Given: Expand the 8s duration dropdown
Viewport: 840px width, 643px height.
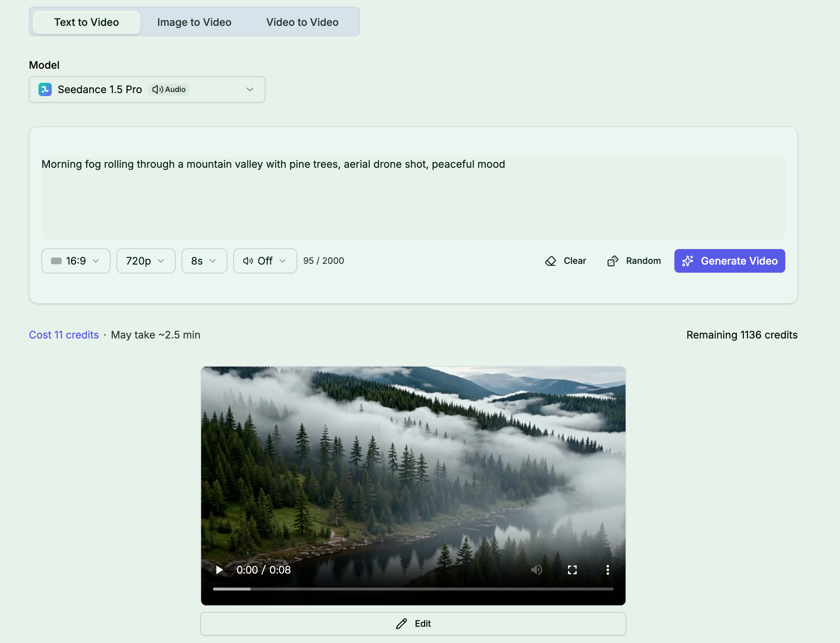Looking at the screenshot, I should 204,261.
